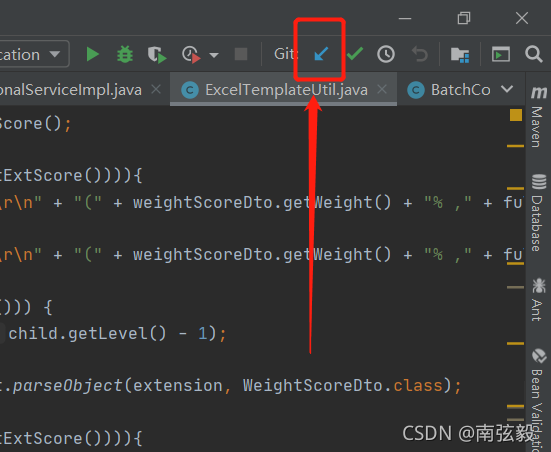Run with Coverage using the shield icon
The height and width of the screenshot is (452, 551).
pyautogui.click(x=156, y=55)
